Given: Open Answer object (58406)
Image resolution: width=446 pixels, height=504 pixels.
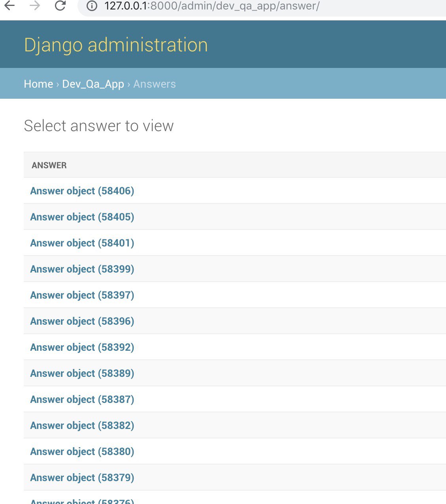Looking at the screenshot, I should [82, 191].
